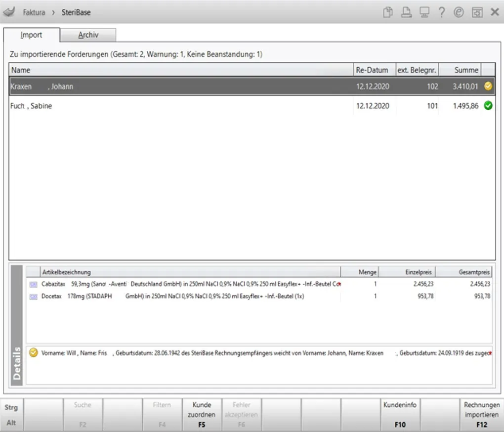Click yellow warning icon on Kraxen row
The width and height of the screenshot is (504, 432).
[488, 86]
